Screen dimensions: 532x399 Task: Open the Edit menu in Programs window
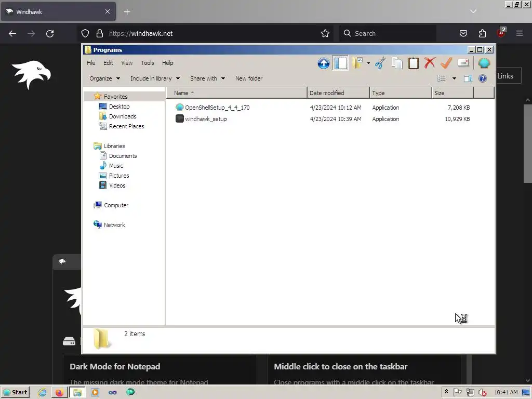pyautogui.click(x=108, y=63)
